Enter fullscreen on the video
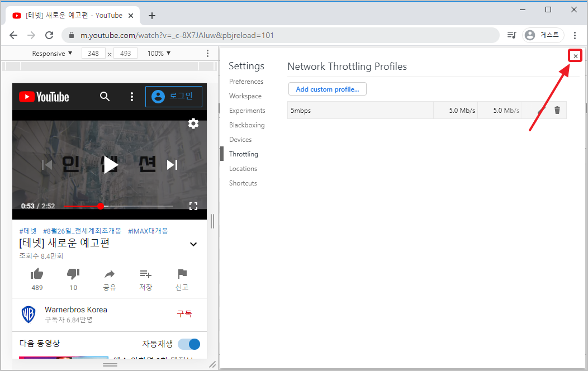Viewport: 588px width, 371px height. tap(193, 206)
